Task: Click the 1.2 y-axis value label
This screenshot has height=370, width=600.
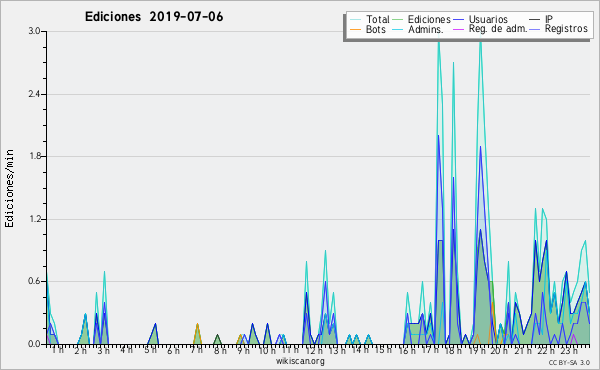Action: 34,219
